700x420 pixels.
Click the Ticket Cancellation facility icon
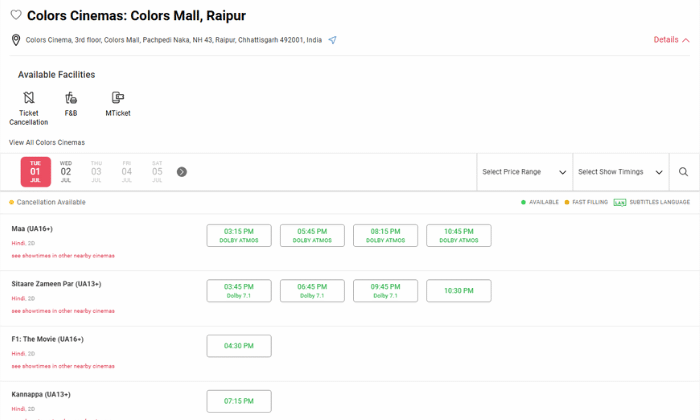coord(29,97)
